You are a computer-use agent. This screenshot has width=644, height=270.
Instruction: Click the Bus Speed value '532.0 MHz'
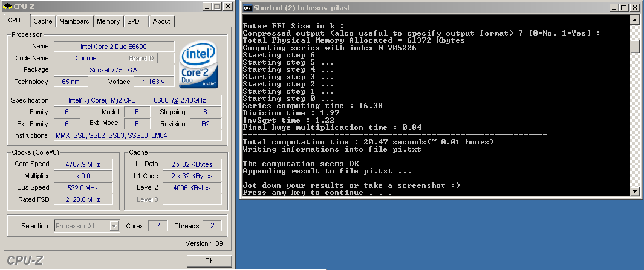(x=83, y=187)
